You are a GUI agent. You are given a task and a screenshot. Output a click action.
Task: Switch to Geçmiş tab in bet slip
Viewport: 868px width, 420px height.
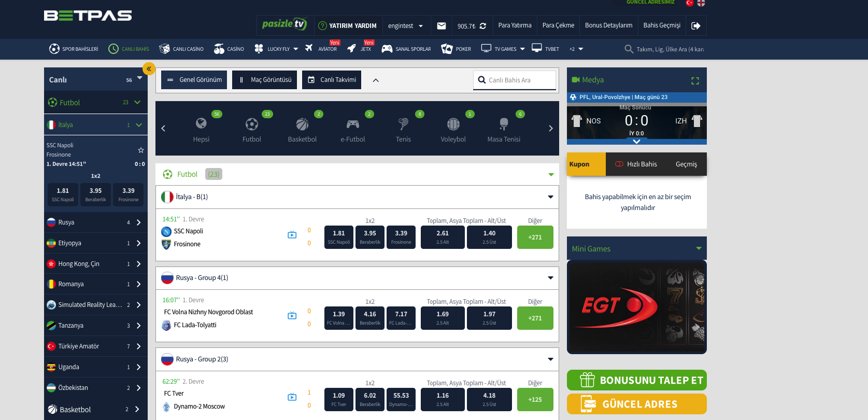pyautogui.click(x=686, y=164)
